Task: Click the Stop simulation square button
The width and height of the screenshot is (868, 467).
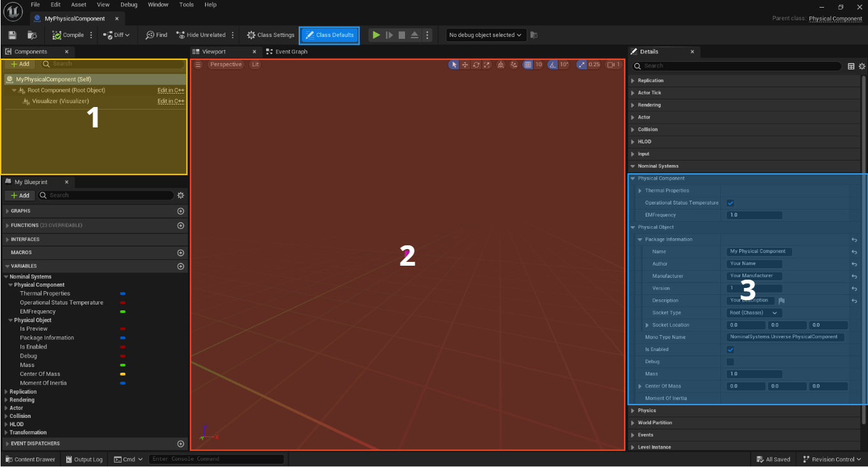Action: coord(402,35)
